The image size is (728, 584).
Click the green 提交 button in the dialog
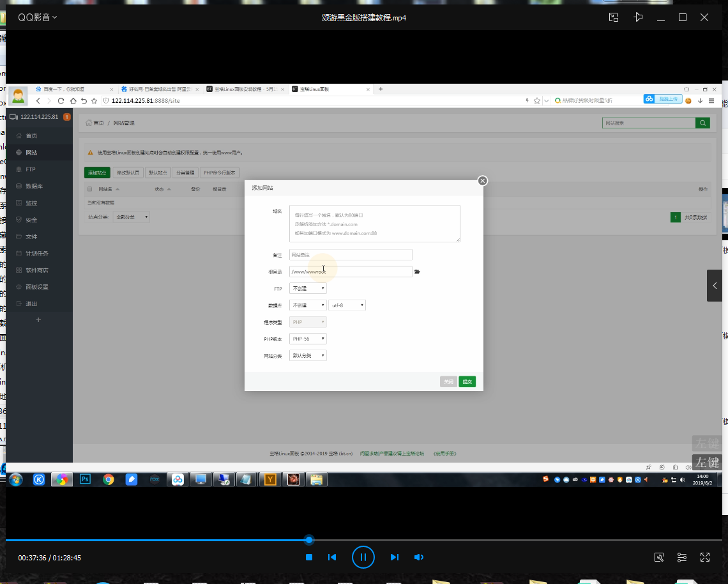467,382
